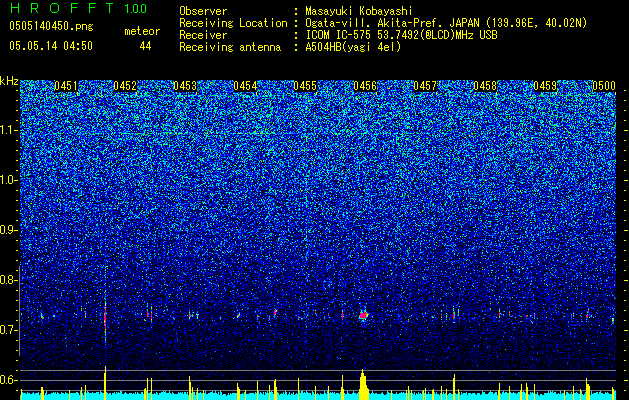The image size is (629, 400).
Task: Click the Receiving Location label
Action: [x=233, y=23]
